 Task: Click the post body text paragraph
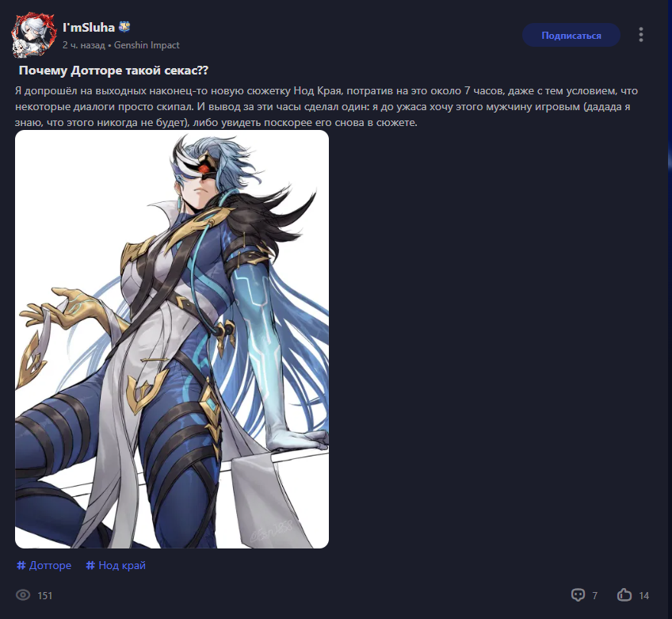(326, 107)
